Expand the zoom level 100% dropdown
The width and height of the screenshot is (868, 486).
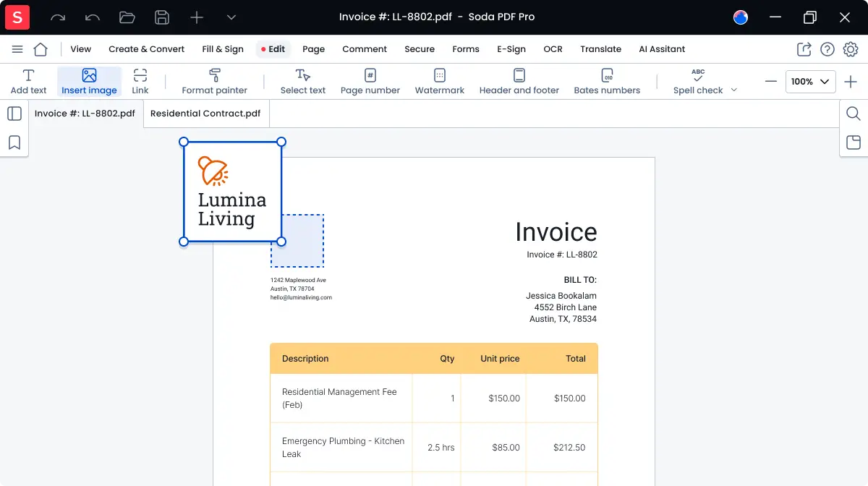[810, 82]
